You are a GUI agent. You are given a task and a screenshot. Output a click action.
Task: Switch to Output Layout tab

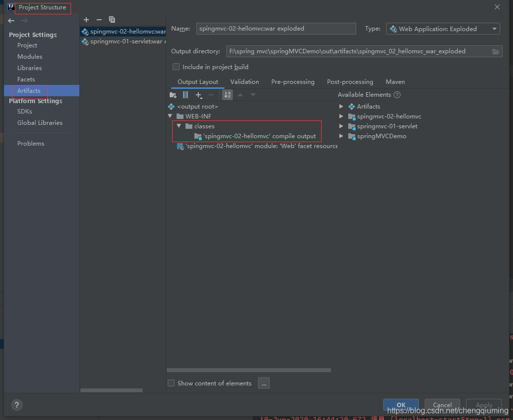pos(198,82)
